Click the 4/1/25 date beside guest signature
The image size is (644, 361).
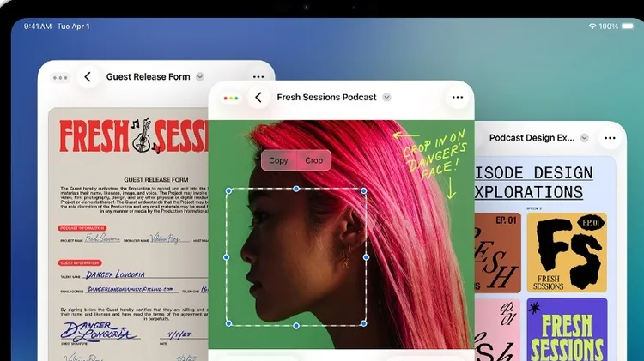pyautogui.click(x=179, y=334)
